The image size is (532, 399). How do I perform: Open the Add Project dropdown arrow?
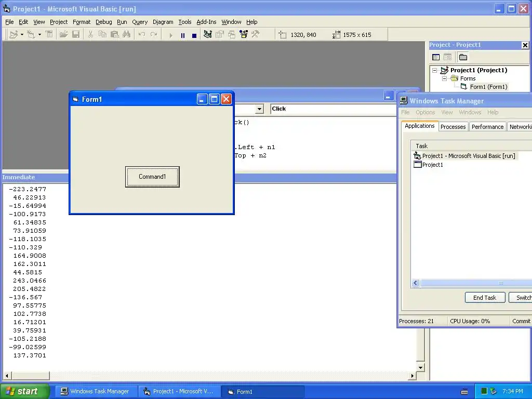[22, 35]
